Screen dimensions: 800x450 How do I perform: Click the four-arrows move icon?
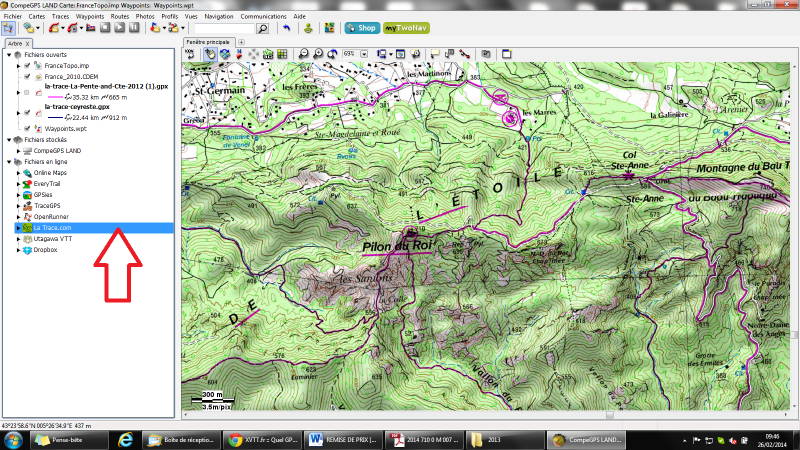tap(254, 54)
